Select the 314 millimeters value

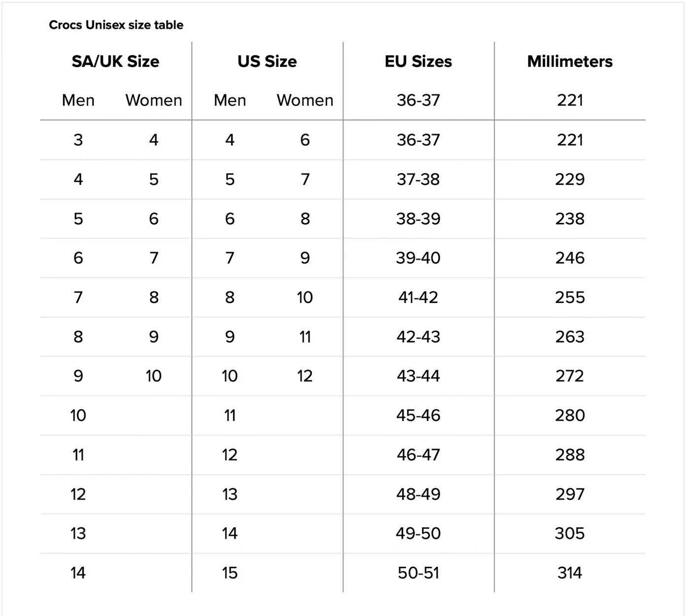[x=570, y=573]
